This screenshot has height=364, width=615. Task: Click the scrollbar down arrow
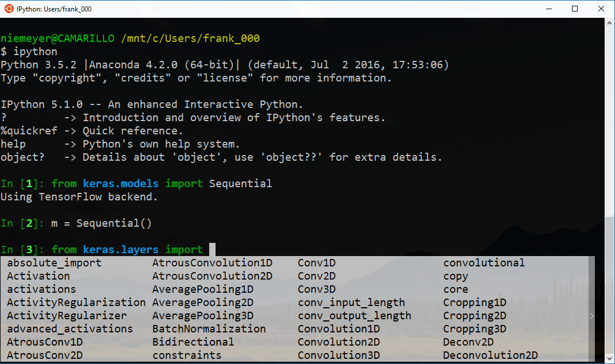(609, 358)
